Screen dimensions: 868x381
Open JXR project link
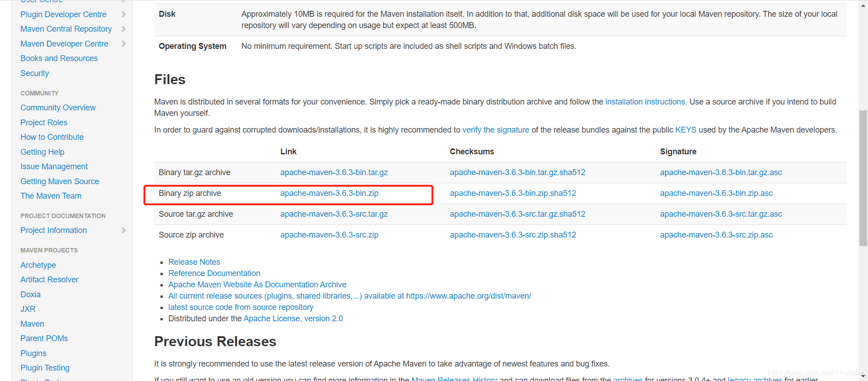[28, 309]
